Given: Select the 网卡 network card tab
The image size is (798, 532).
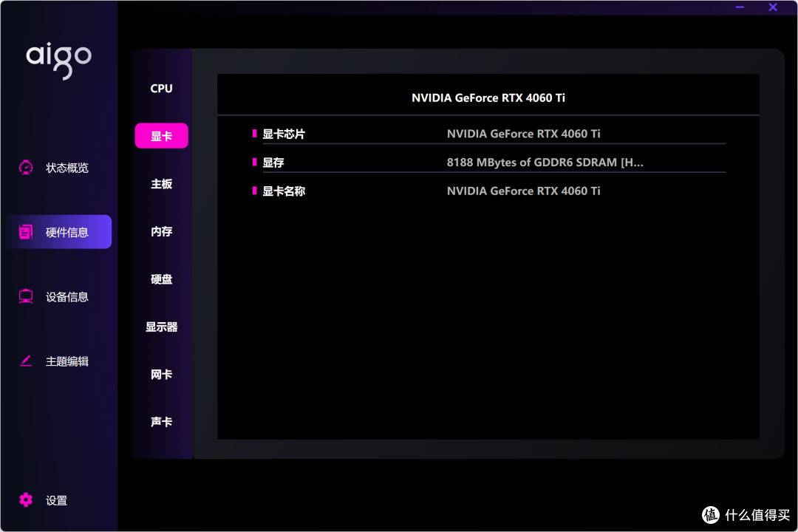Looking at the screenshot, I should tap(161, 375).
